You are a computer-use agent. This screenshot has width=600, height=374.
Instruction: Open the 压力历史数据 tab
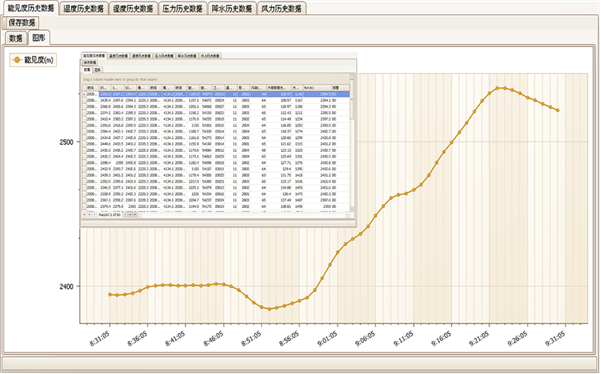[x=182, y=8]
